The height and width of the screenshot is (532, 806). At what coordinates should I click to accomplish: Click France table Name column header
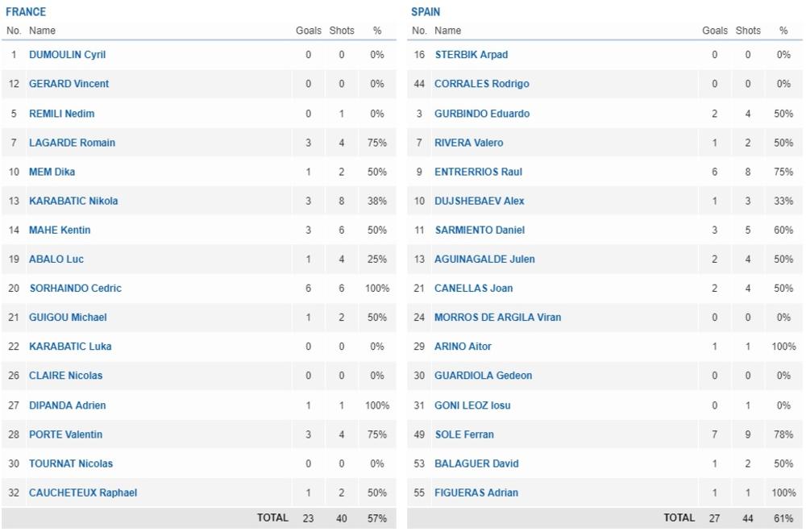pyautogui.click(x=42, y=31)
